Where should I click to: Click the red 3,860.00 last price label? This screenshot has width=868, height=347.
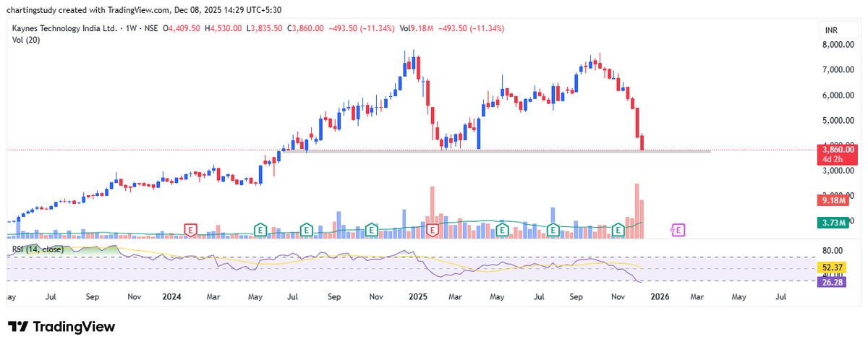[836, 154]
